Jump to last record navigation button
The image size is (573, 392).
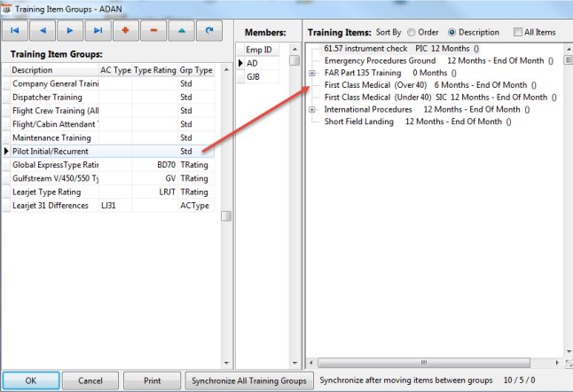pos(98,31)
